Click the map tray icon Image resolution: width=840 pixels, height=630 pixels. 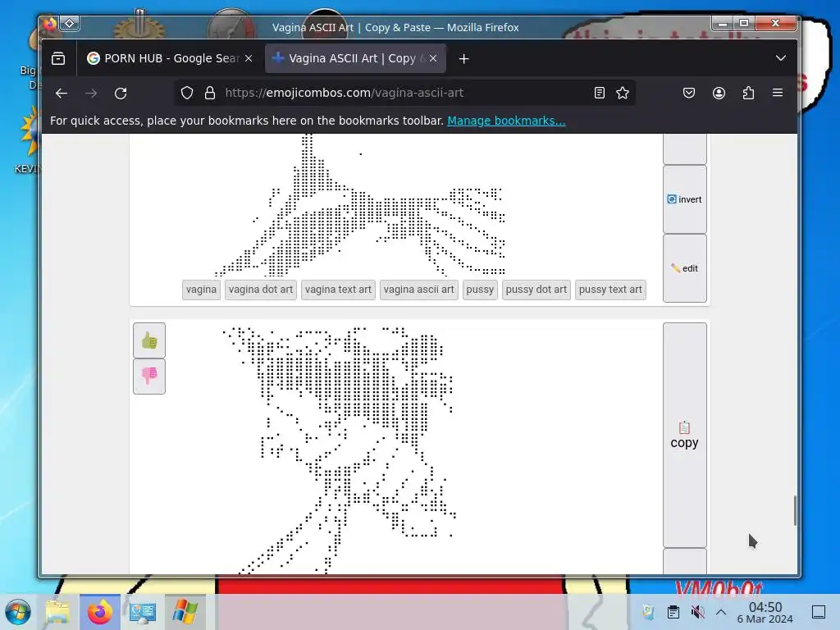pyautogui.click(x=648, y=612)
